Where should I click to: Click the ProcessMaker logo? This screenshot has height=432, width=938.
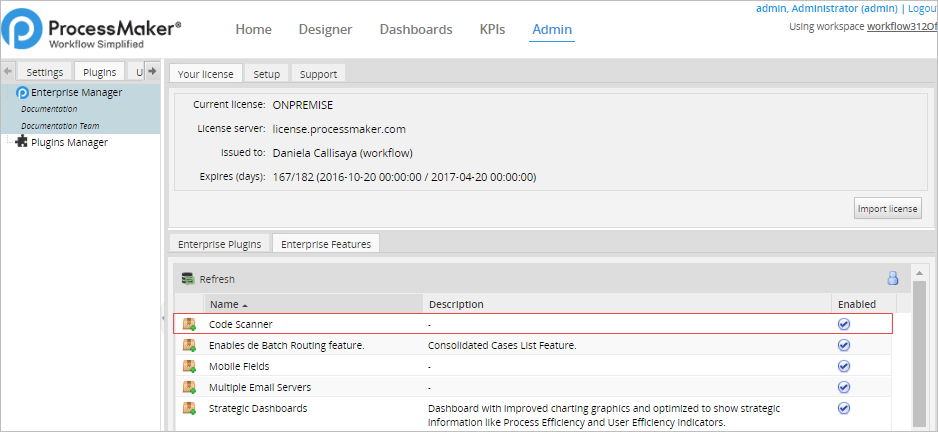click(x=93, y=31)
